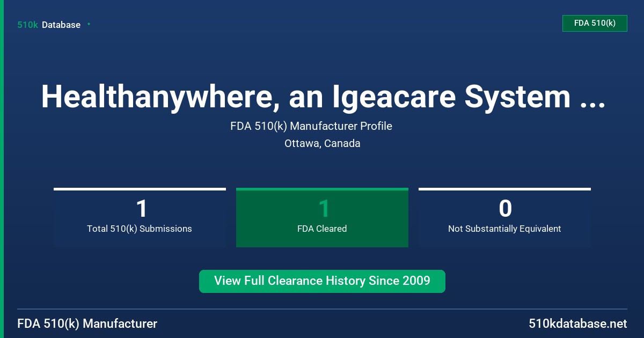Screen dimensions: 644x338
Task: Click the FDA 510(k) Manufacturer footer label
Action: point(87,324)
